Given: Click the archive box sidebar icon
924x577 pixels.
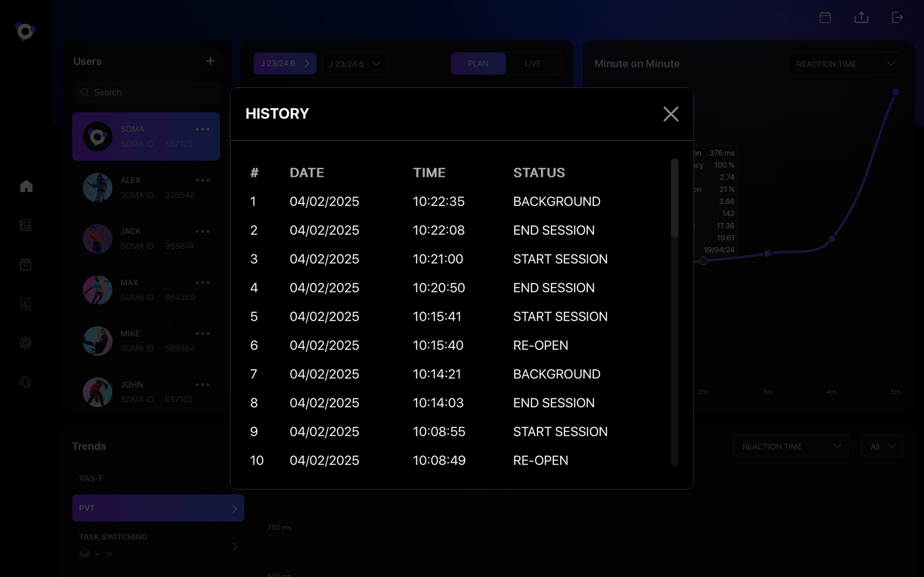Looking at the screenshot, I should tap(26, 265).
